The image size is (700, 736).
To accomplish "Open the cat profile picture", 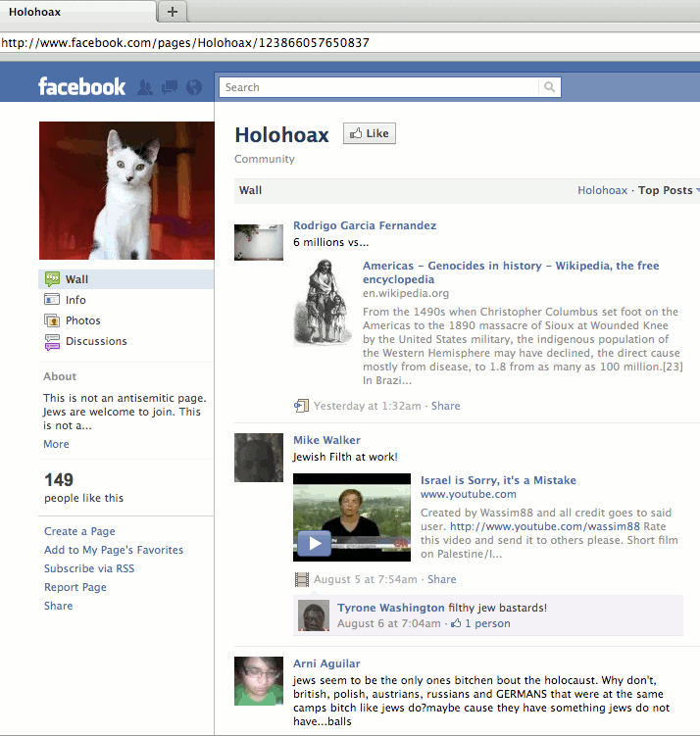I will tap(126, 190).
